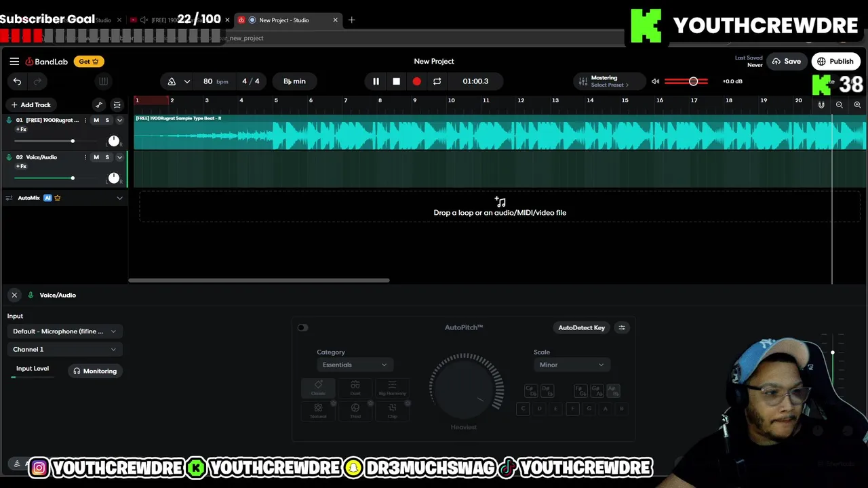The width and height of the screenshot is (868, 488).
Task: Toggle the snap-to-grid magnet icon
Action: [x=821, y=105]
